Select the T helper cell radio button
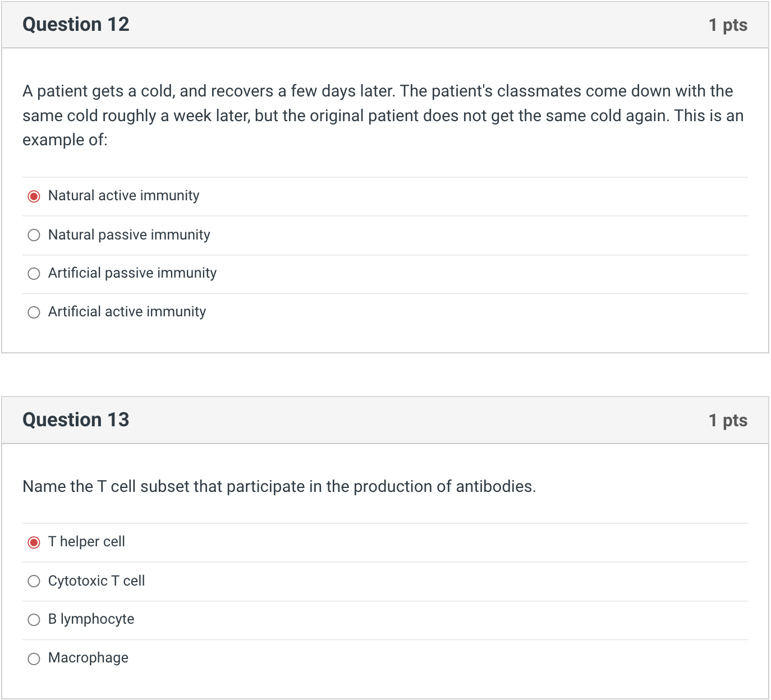The height and width of the screenshot is (700, 771). pos(34,542)
